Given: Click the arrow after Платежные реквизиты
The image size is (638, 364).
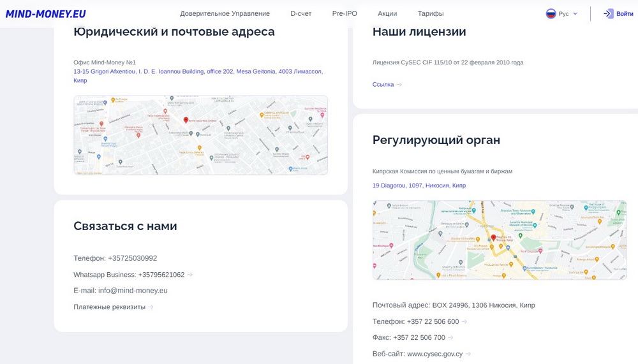Looking at the screenshot, I should click(151, 307).
